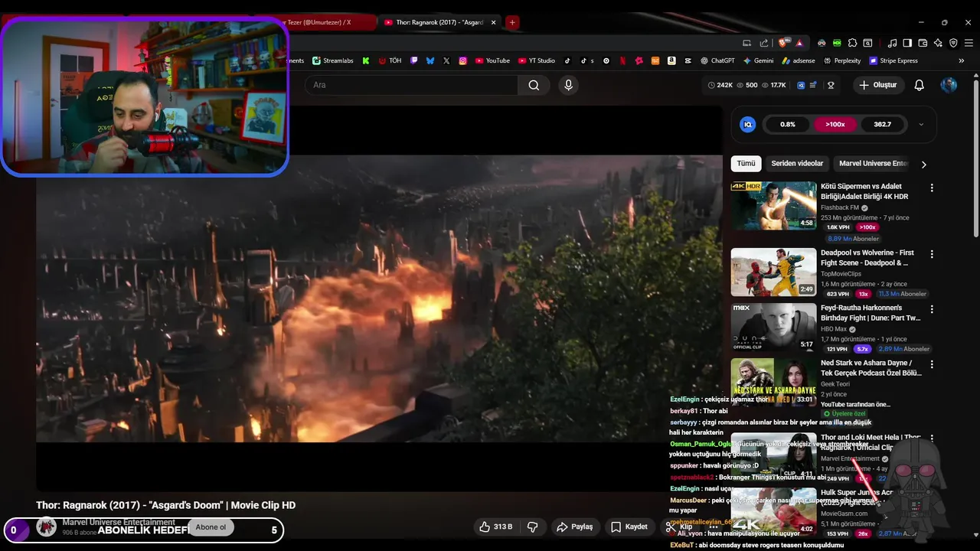Open Ned Stark ve Ashara Dayne video title

pos(871,368)
